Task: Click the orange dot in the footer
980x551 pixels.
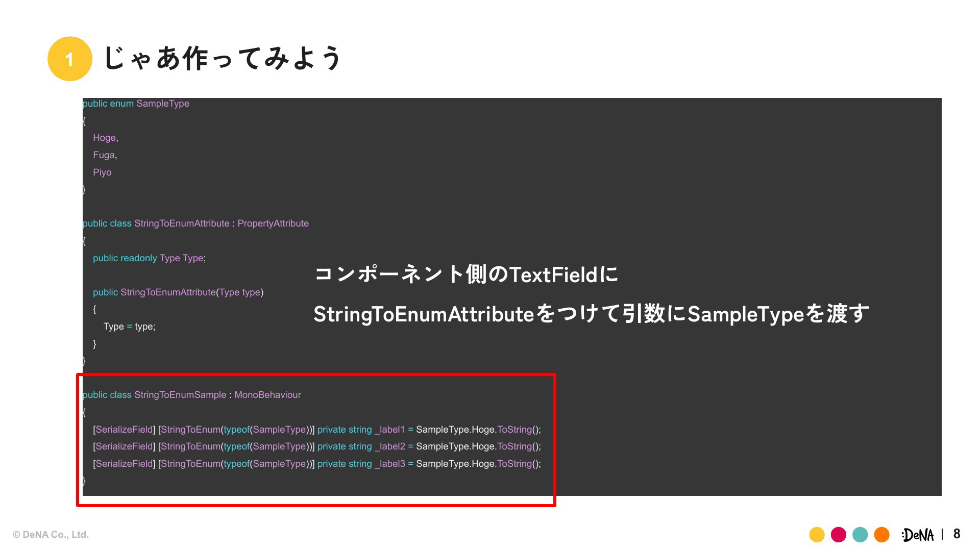Action: (x=881, y=535)
